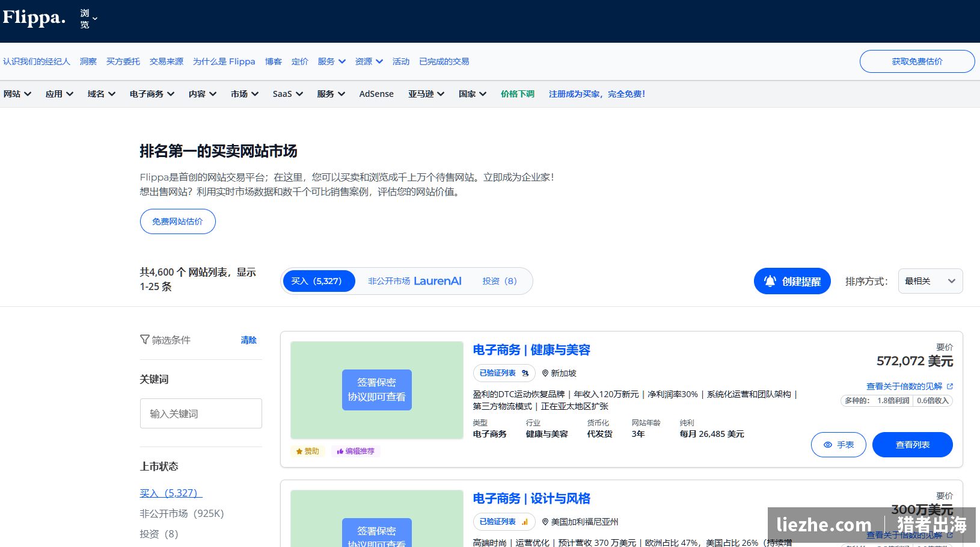This screenshot has height=547, width=980.
Task: Open the 浏览 browse dropdown
Action: pos(88,19)
